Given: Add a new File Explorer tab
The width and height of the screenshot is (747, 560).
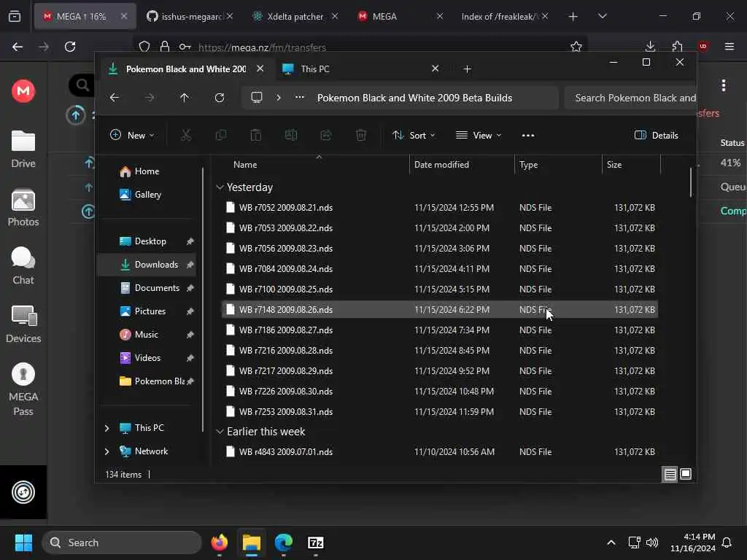Looking at the screenshot, I should pyautogui.click(x=467, y=69).
